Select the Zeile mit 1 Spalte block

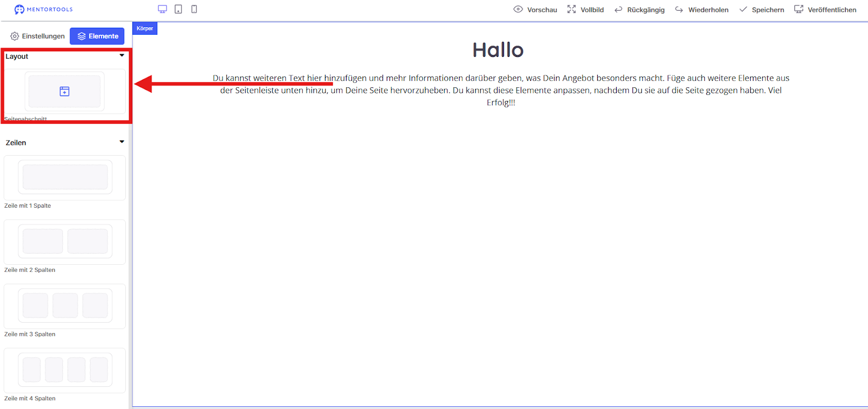65,177
